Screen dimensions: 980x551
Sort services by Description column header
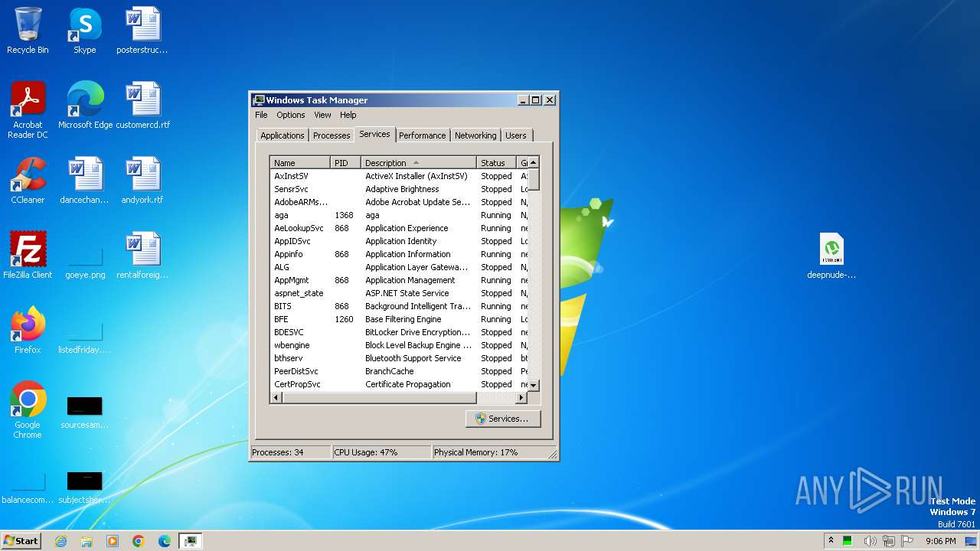(418, 163)
